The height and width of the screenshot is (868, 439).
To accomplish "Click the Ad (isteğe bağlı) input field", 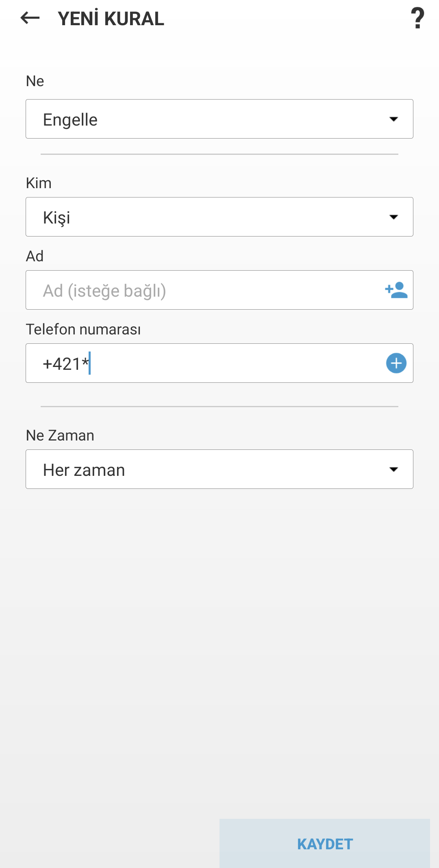I will click(183, 290).
